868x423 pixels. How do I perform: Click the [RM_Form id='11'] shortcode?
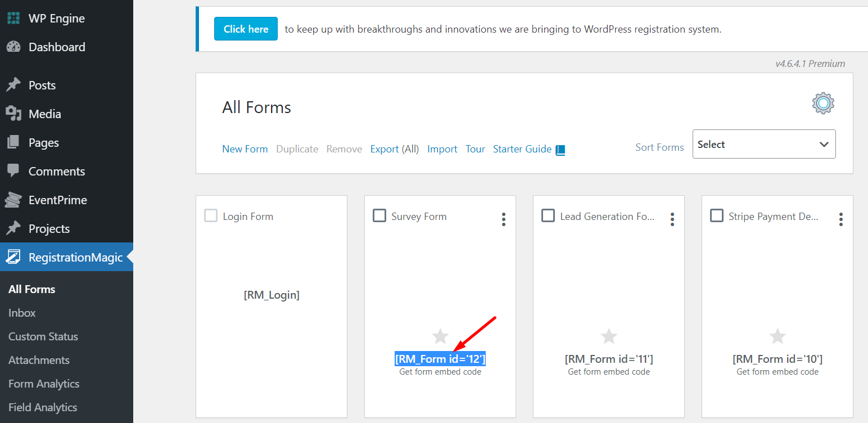(609, 359)
